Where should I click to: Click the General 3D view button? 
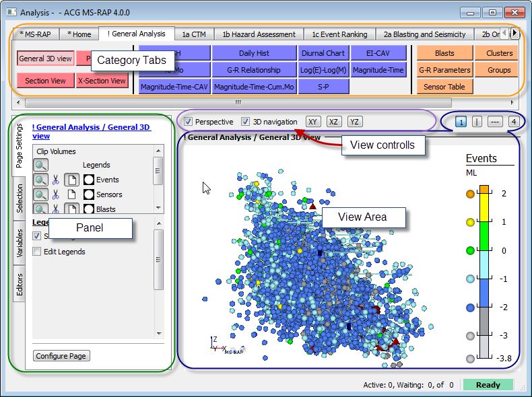coord(46,59)
